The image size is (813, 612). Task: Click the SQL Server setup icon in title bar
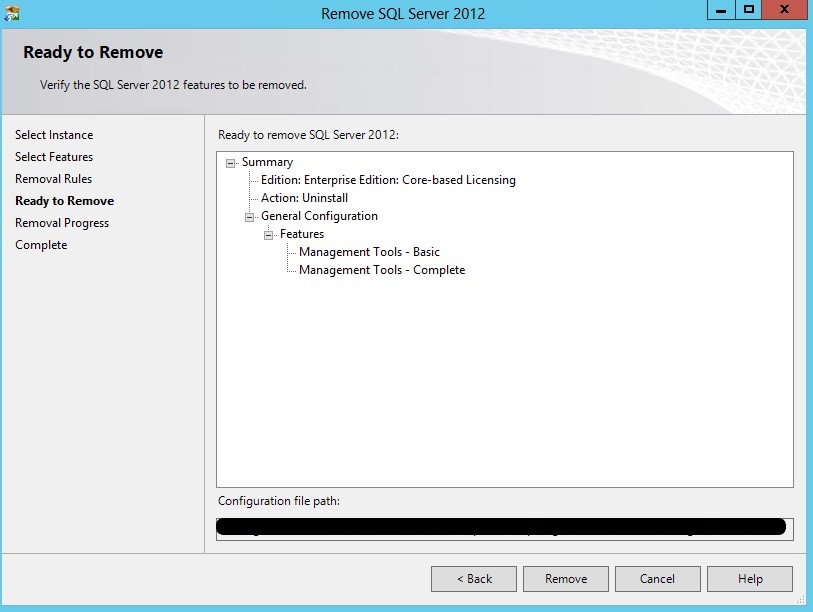click(12, 14)
